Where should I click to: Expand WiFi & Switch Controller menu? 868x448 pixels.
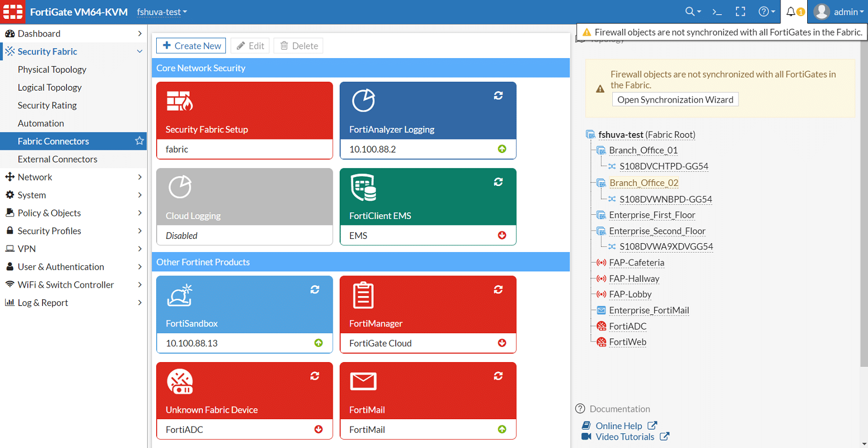click(73, 285)
